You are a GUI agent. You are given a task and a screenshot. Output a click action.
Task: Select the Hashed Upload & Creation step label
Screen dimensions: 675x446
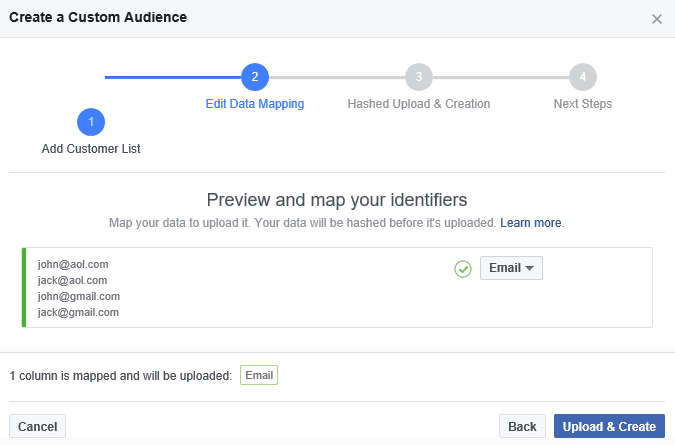419,104
